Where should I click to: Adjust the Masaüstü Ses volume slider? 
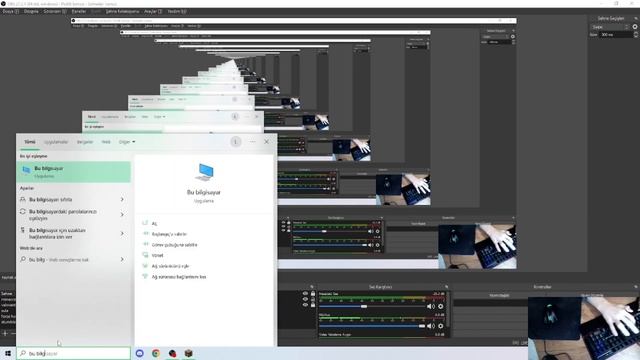pos(371,307)
